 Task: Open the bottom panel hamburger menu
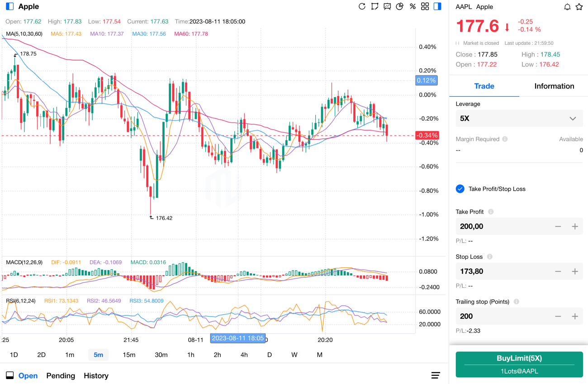[436, 375]
